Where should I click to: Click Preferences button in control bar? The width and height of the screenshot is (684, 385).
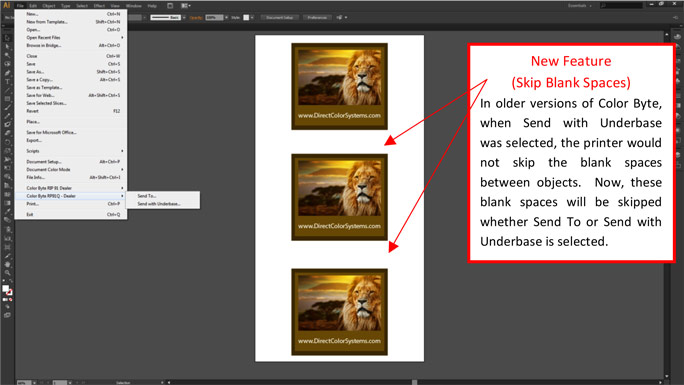point(317,17)
